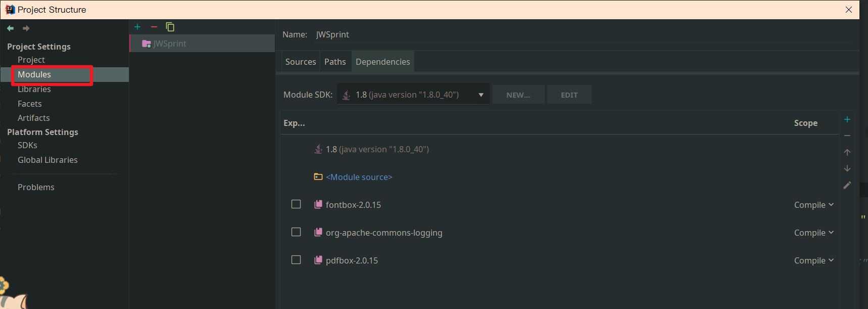
Task: Click the pdfbox-2.0.15 library icon
Action: pyautogui.click(x=318, y=260)
